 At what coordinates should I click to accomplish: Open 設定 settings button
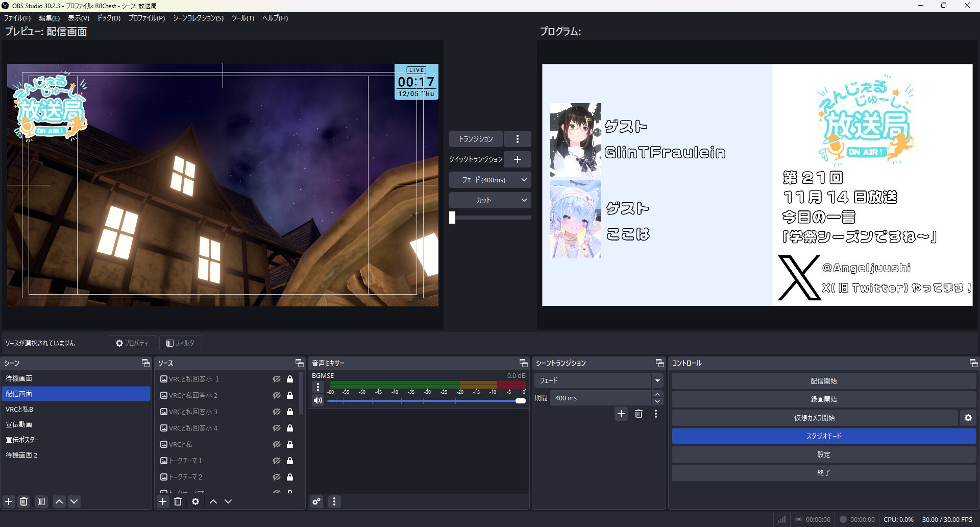[x=824, y=454]
